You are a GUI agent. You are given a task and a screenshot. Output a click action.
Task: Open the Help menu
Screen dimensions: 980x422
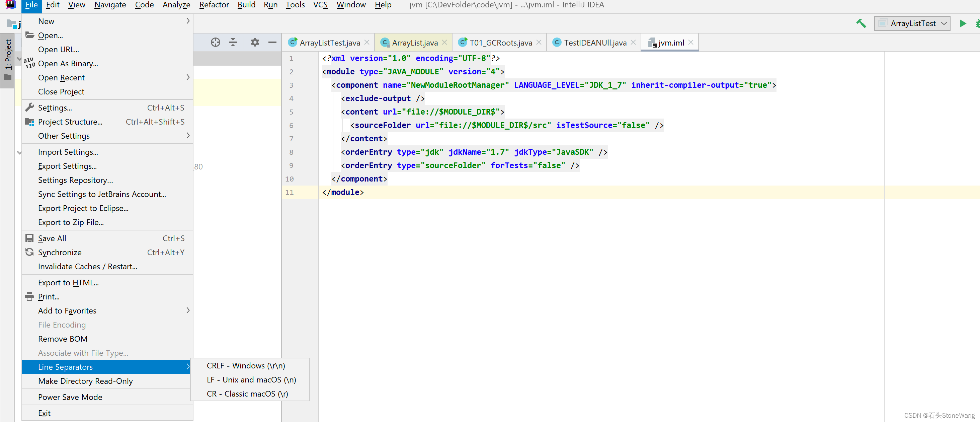point(383,5)
